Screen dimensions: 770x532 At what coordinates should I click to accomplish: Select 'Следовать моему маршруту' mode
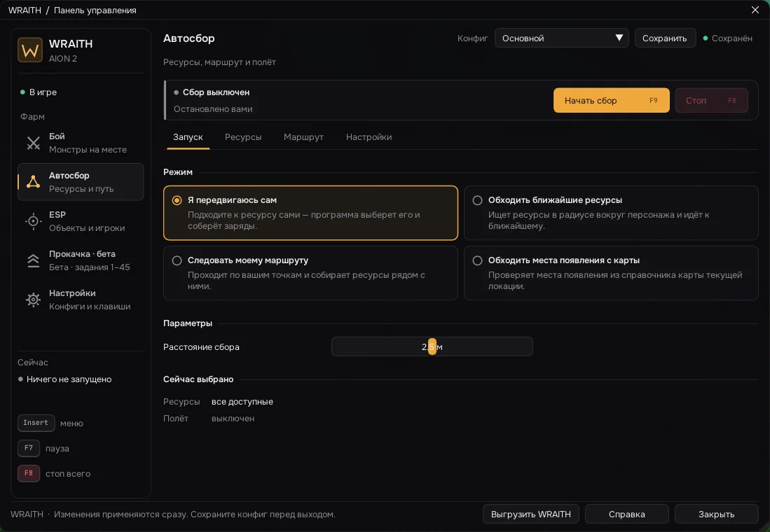point(310,273)
